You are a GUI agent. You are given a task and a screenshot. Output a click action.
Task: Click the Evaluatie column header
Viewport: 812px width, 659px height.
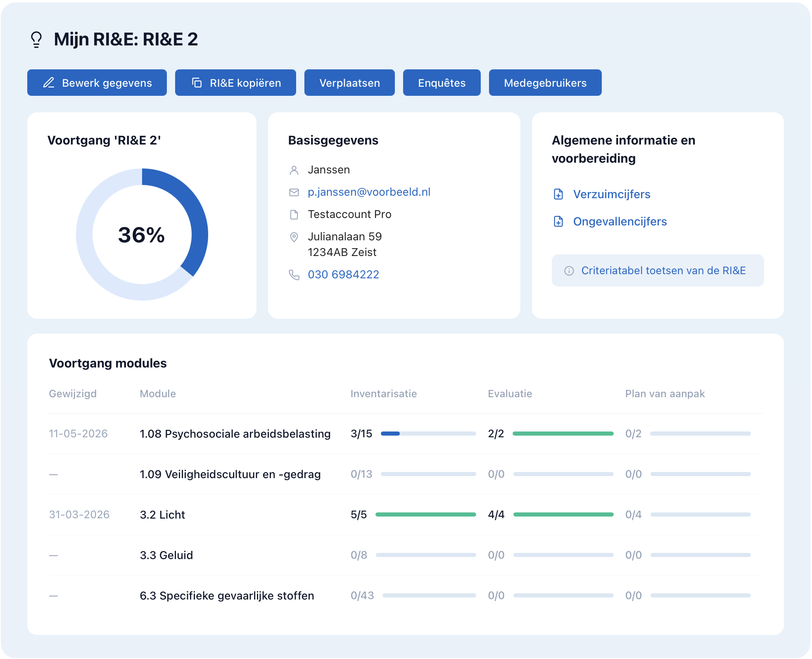point(510,394)
